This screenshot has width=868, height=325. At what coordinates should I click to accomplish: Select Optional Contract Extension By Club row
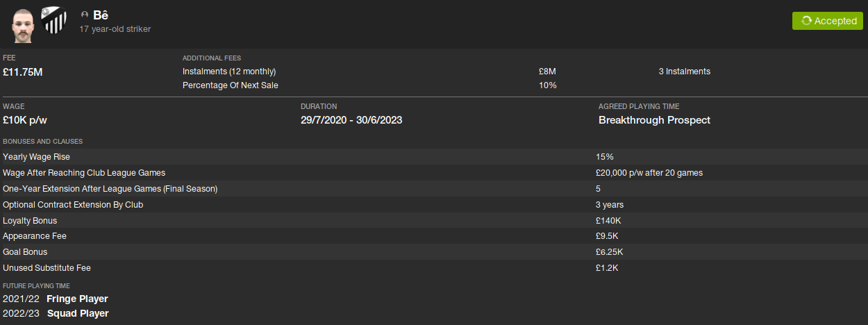[77, 205]
